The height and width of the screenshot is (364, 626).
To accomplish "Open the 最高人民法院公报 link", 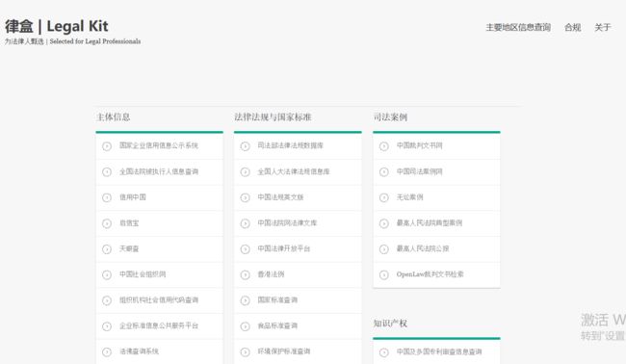I will pos(423,248).
